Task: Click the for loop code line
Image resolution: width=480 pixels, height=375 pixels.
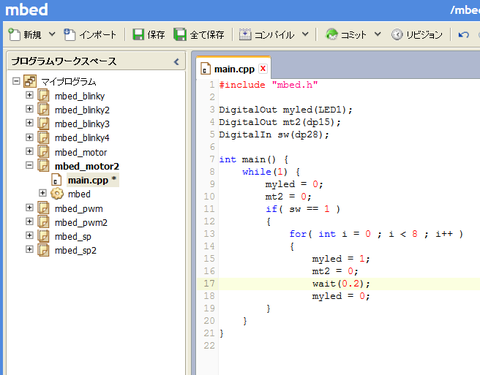Action: 376,234
